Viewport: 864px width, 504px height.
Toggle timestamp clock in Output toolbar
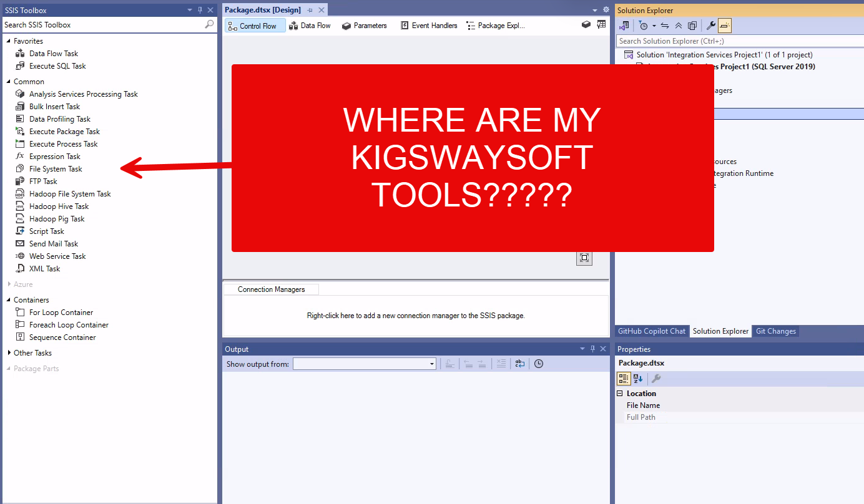pyautogui.click(x=539, y=364)
